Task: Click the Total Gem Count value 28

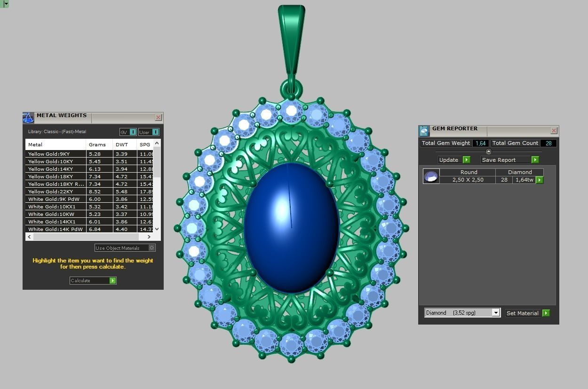Action: click(x=548, y=143)
